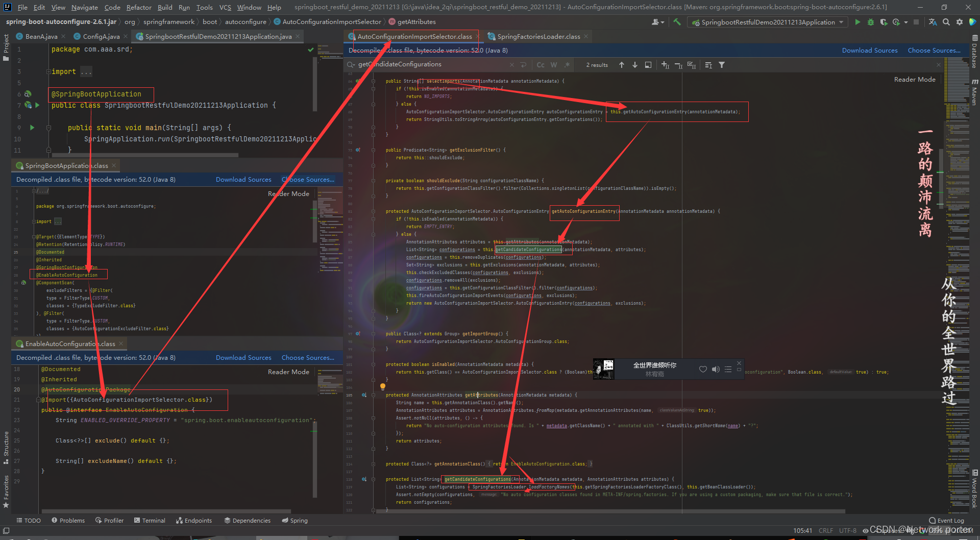The image size is (980, 540).
Task: Open the Database tool window
Action: pos(974,52)
